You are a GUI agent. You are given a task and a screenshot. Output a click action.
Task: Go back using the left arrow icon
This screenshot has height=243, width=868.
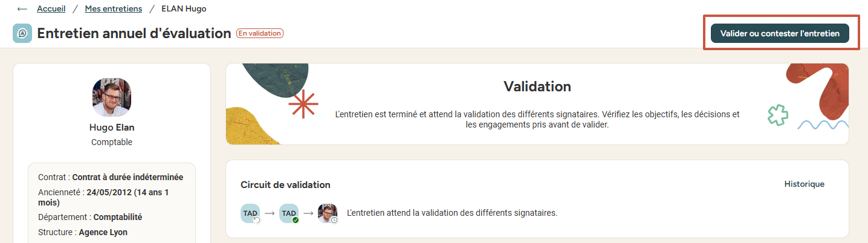point(22,9)
